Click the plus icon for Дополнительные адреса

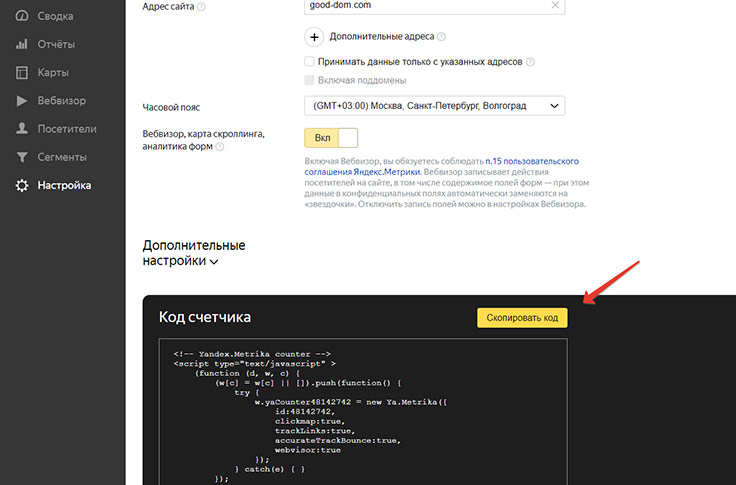point(314,37)
